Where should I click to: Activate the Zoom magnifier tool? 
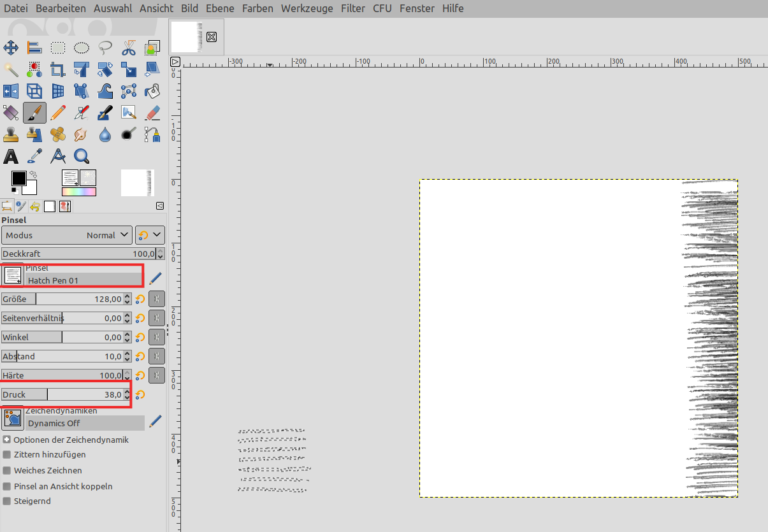click(82, 156)
